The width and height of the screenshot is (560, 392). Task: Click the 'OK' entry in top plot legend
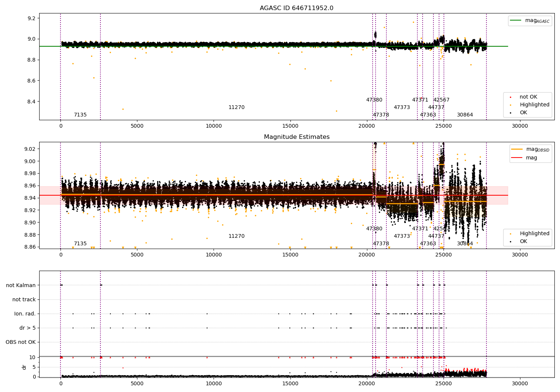click(523, 113)
